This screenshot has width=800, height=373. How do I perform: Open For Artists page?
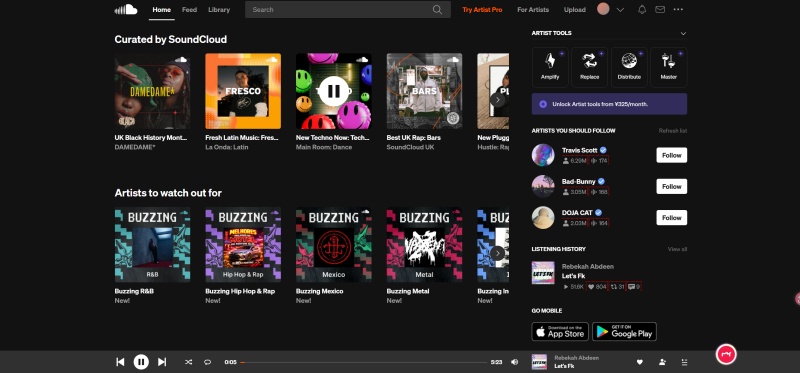click(x=533, y=10)
